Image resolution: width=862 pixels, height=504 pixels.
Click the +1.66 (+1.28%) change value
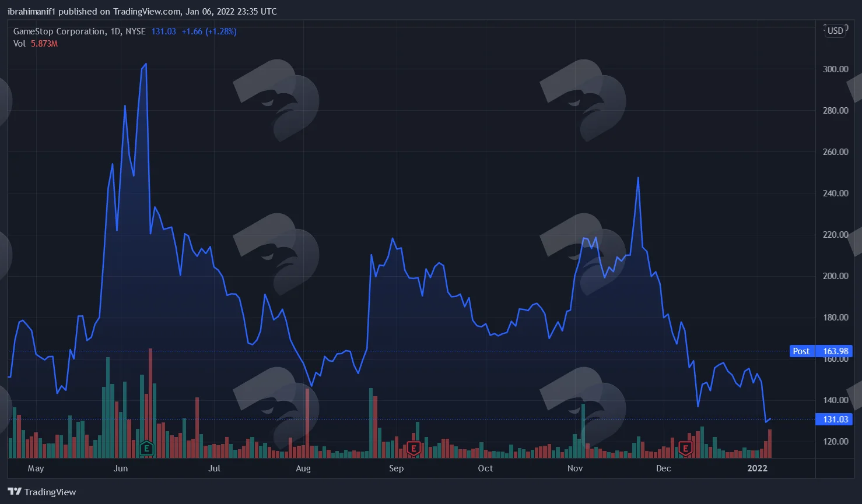click(x=209, y=31)
